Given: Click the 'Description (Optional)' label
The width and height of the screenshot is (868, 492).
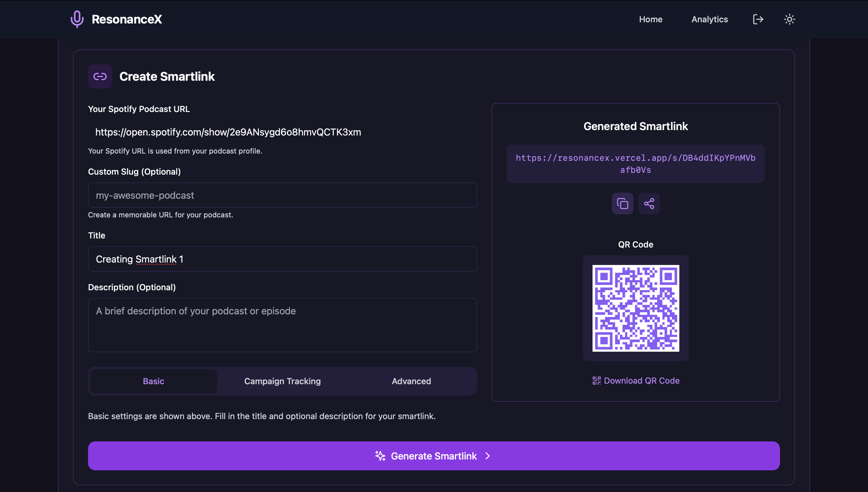Looking at the screenshot, I should point(132,287).
